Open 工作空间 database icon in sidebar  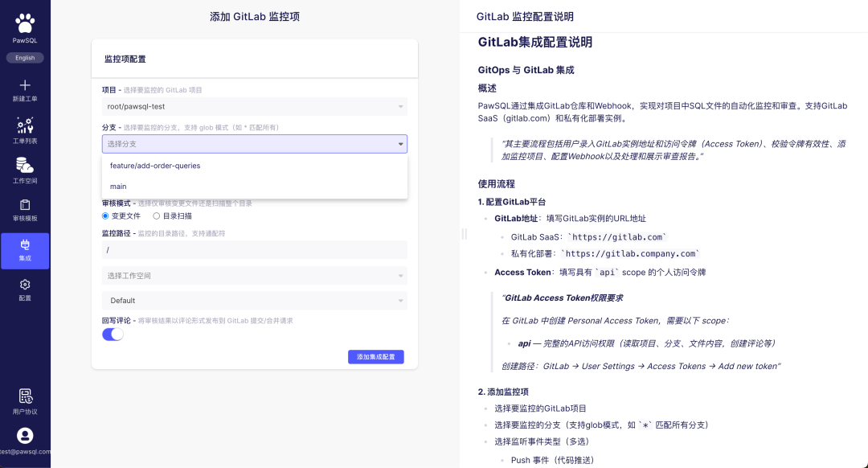[x=25, y=165]
